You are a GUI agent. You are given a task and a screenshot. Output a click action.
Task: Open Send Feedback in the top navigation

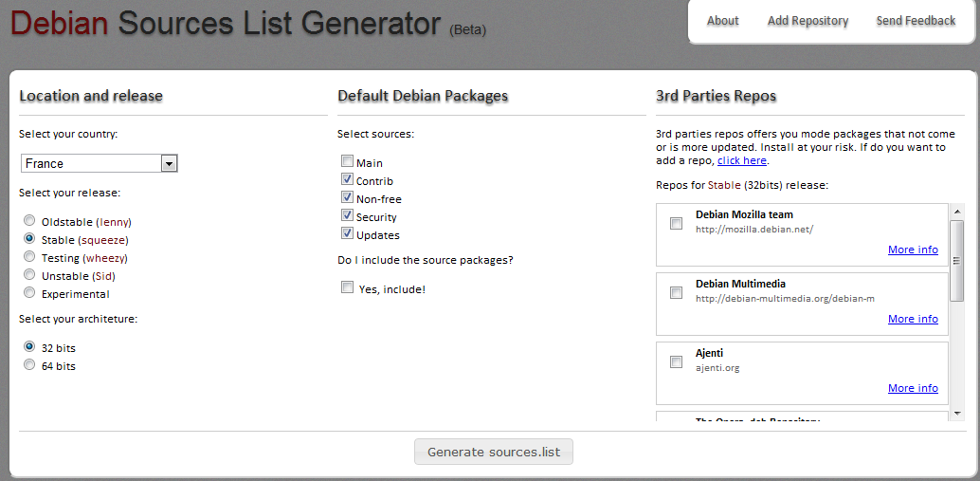tap(916, 21)
